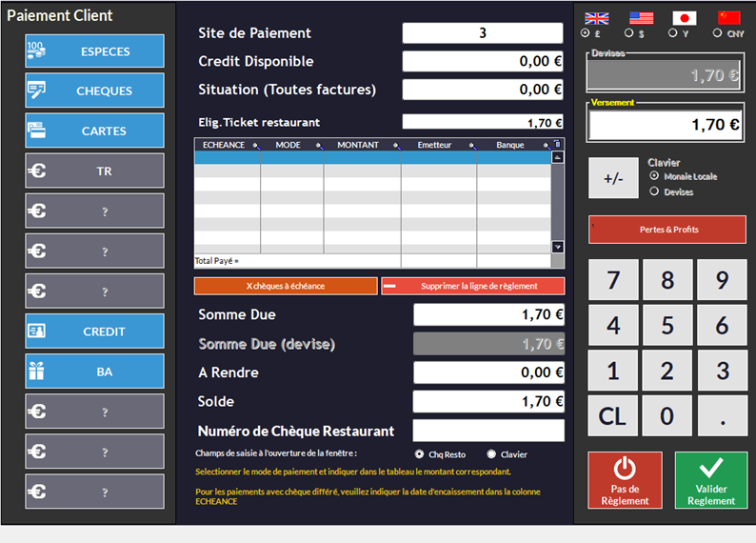Enable Devises keyboard mode radio
Viewport: 756px width, 543px height.
(x=654, y=191)
